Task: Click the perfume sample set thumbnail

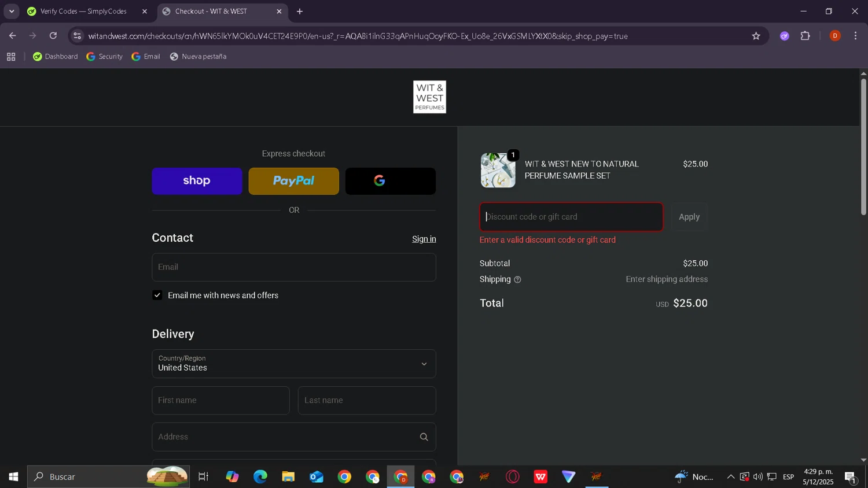Action: click(498, 170)
